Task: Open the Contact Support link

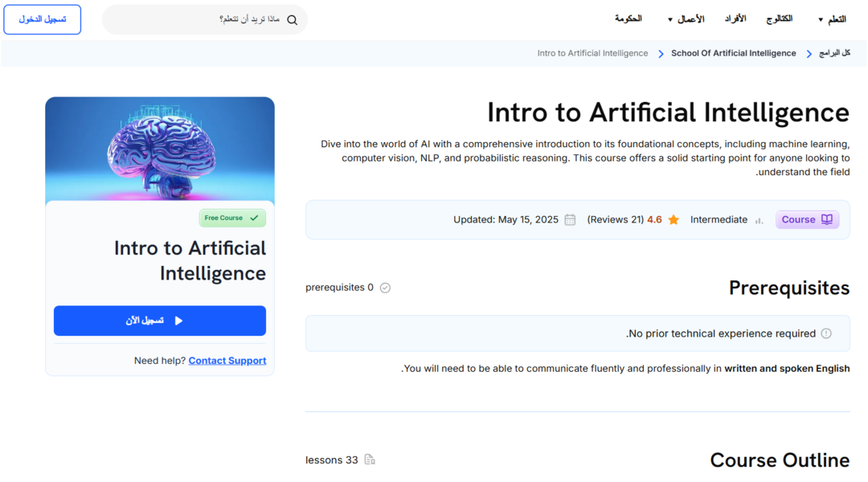Action: click(x=227, y=360)
